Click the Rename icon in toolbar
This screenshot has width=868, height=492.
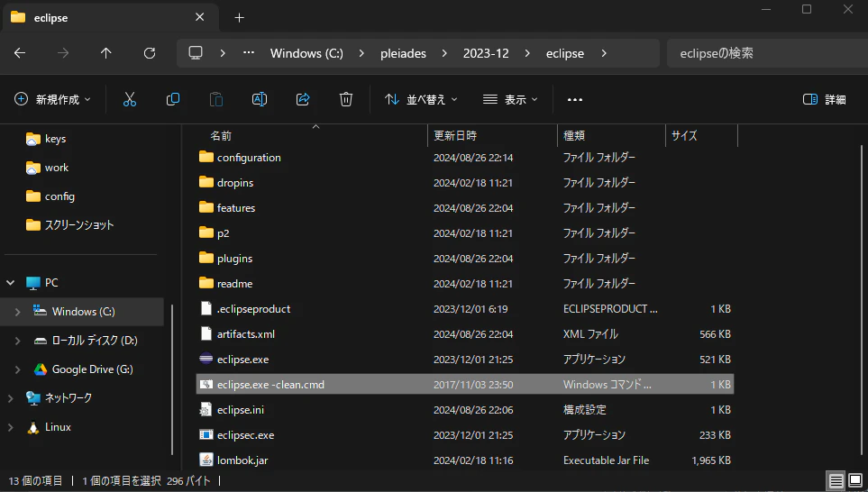pos(260,100)
